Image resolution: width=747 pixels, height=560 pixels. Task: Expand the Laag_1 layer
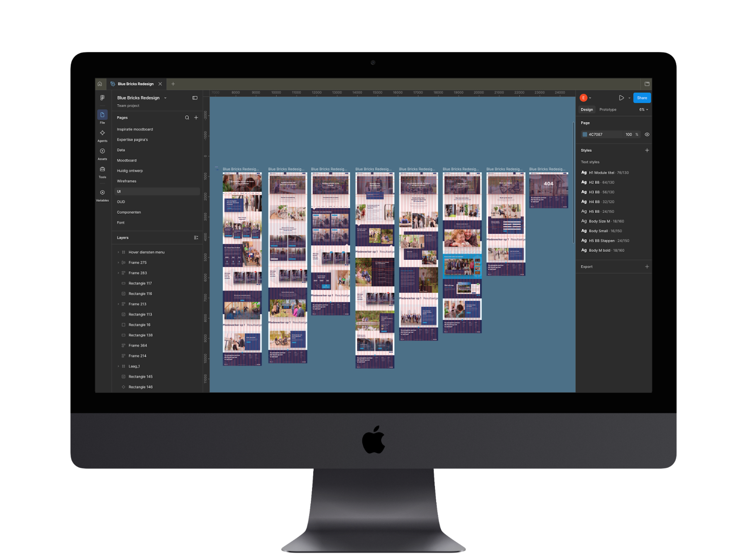coord(118,366)
